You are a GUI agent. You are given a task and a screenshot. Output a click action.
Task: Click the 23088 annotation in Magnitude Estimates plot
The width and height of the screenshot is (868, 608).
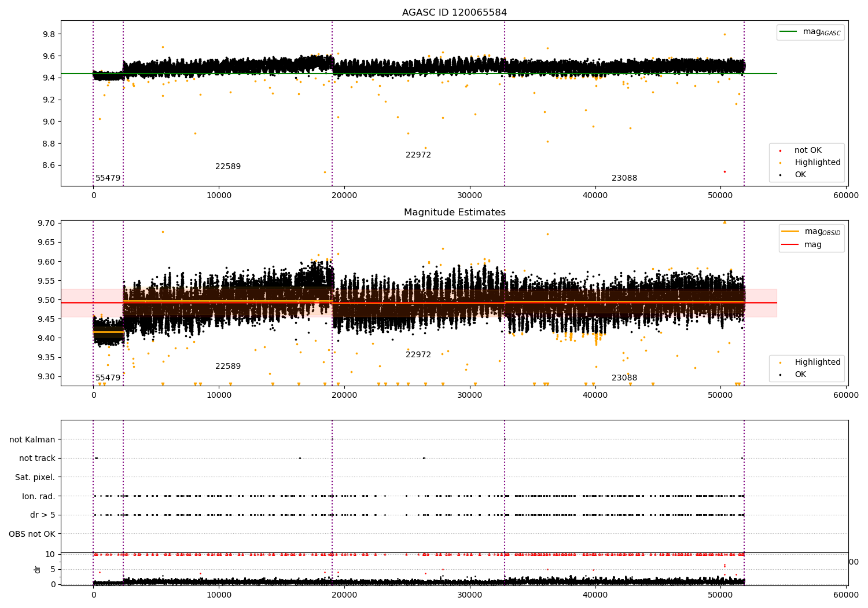point(624,378)
